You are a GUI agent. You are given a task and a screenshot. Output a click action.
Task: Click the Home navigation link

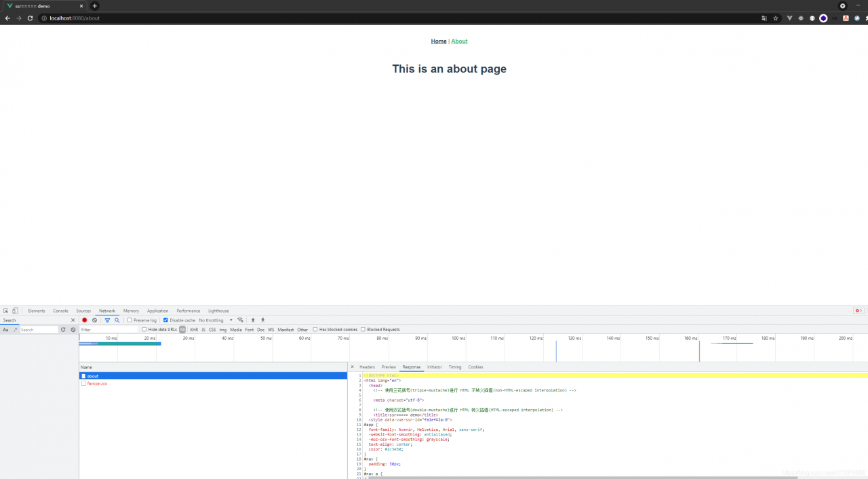click(x=439, y=41)
